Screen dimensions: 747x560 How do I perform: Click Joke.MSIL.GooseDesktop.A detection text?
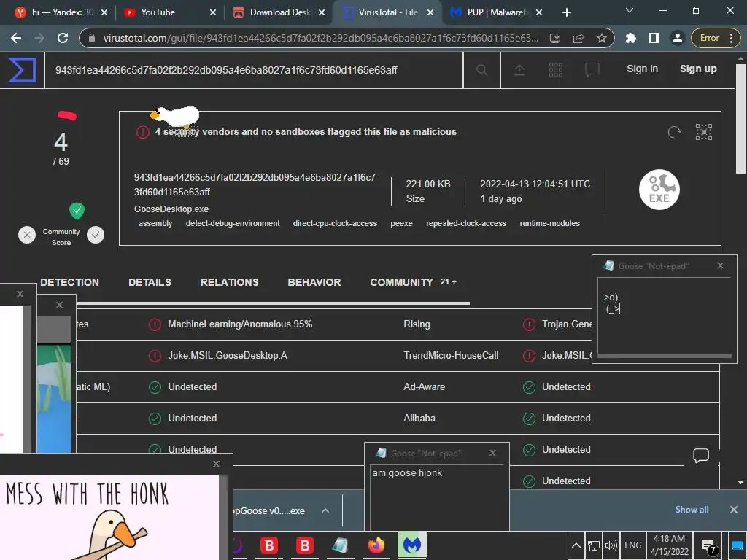(x=228, y=356)
